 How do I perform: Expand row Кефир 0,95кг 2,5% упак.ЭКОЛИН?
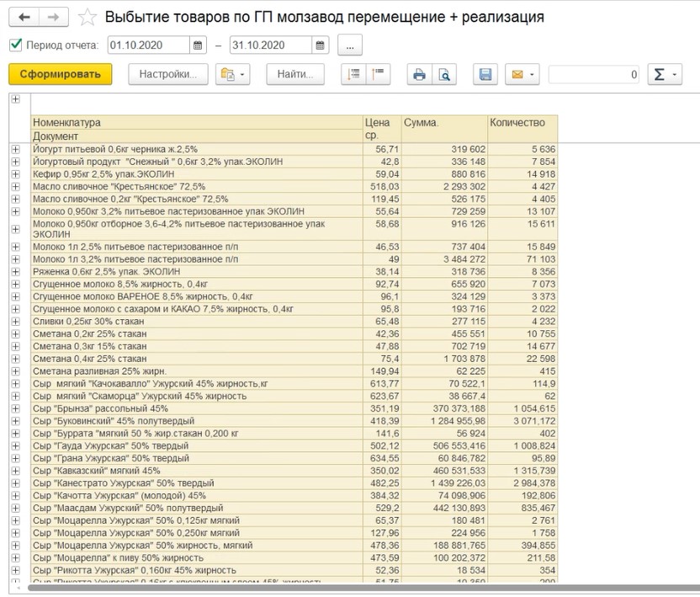click(16, 174)
